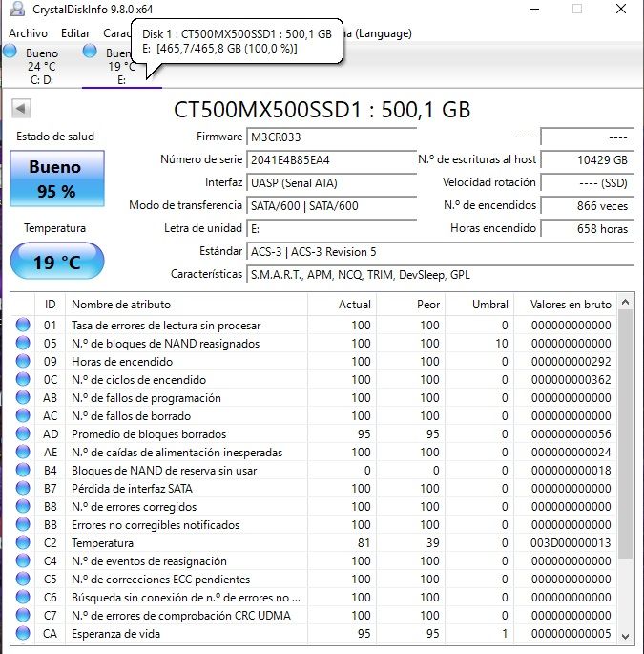The height and width of the screenshot is (654, 644).
Task: Click the Actual column header
Action: (343, 304)
